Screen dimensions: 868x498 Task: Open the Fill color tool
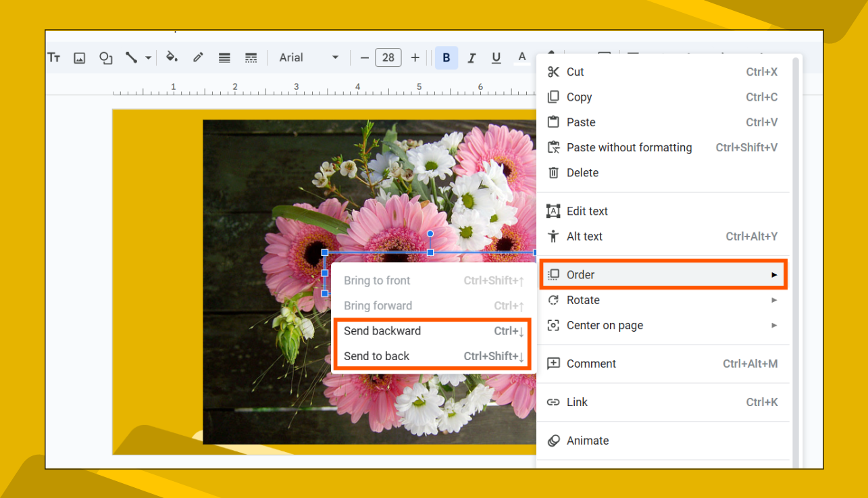pos(172,57)
